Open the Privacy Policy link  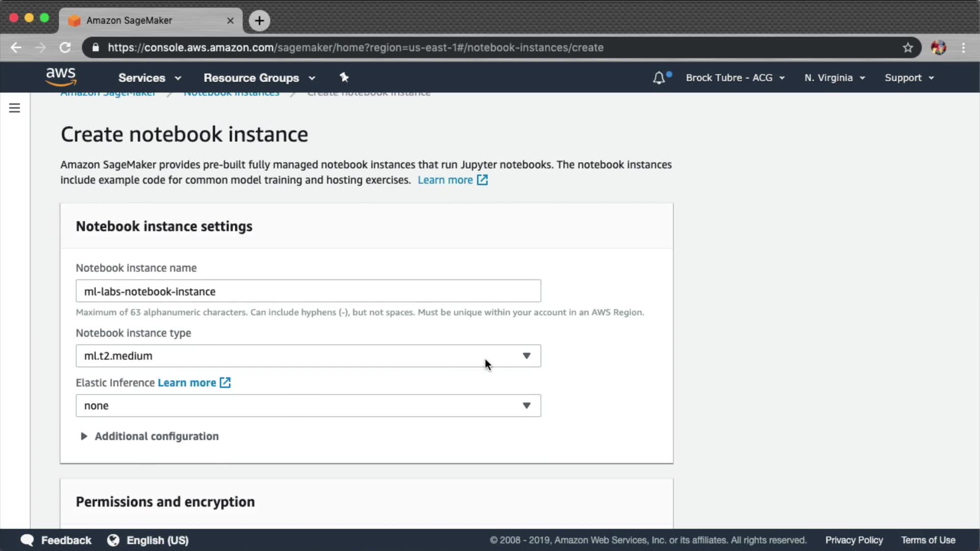(x=853, y=540)
